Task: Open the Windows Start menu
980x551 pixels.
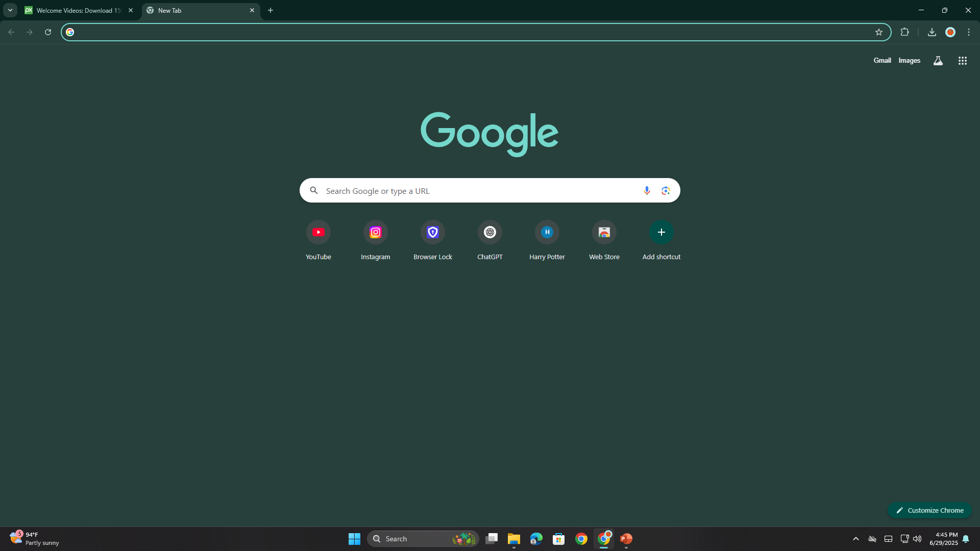Action: click(x=354, y=539)
